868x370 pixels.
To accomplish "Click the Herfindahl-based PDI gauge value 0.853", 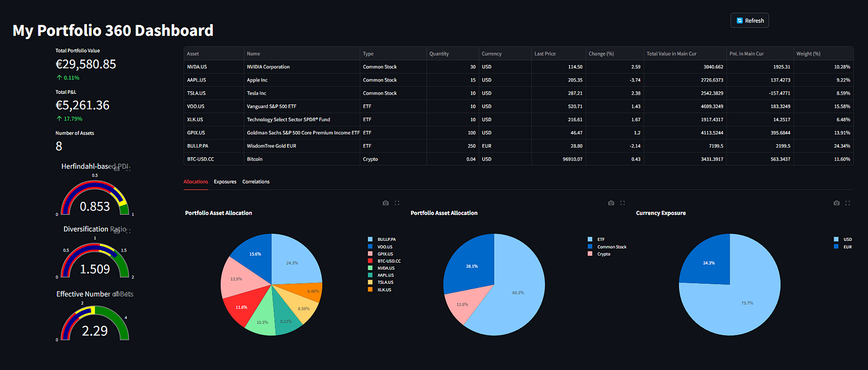I will (95, 207).
